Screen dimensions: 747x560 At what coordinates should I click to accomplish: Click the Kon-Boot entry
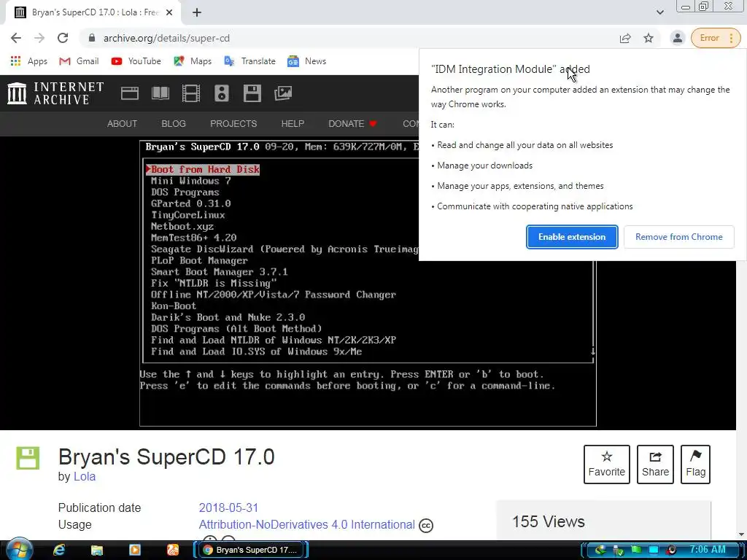point(174,306)
